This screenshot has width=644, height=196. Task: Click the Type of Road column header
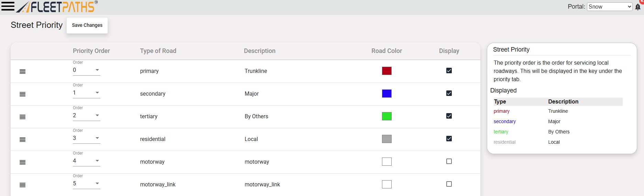[x=158, y=51]
